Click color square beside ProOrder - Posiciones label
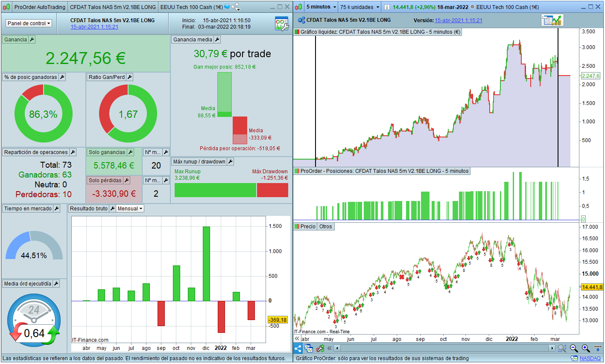This screenshot has height=364, width=605. (x=297, y=171)
